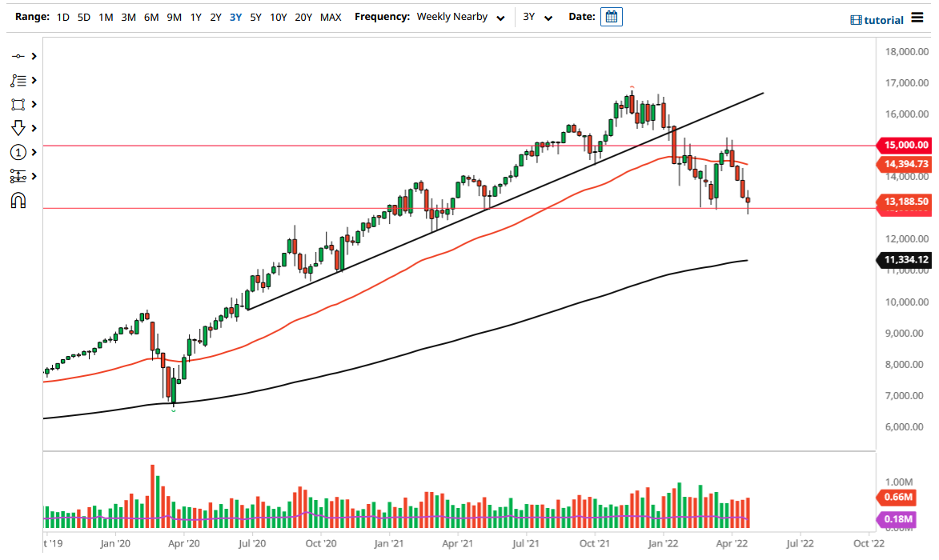Screen dimensions: 939x560
Task: Select the line drawing tool
Action: 18,57
